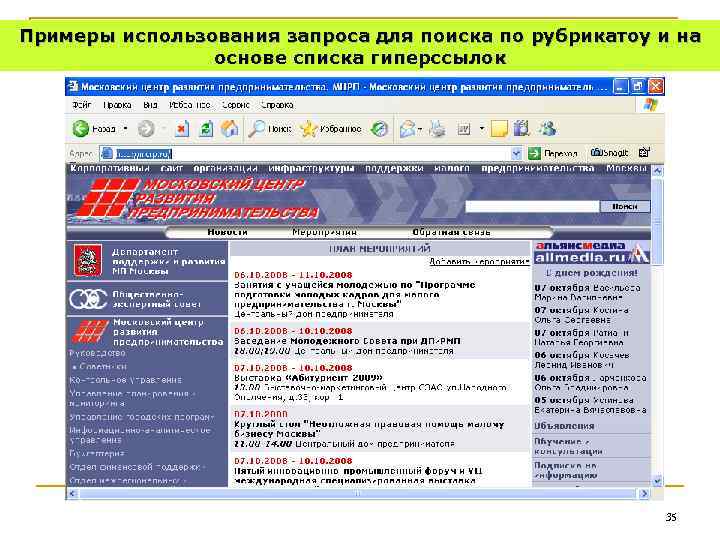This screenshot has width=720, height=540.
Task: Click the Stop loading icon
Action: point(181,129)
